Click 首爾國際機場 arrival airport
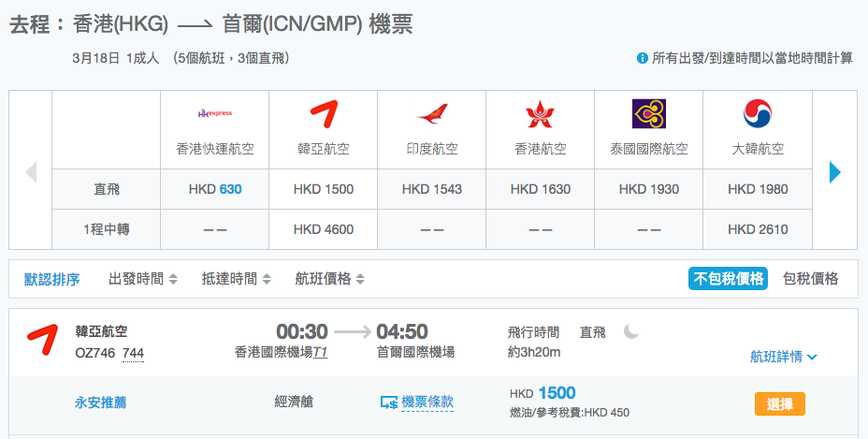Image resolution: width=868 pixels, height=439 pixels. (x=415, y=352)
